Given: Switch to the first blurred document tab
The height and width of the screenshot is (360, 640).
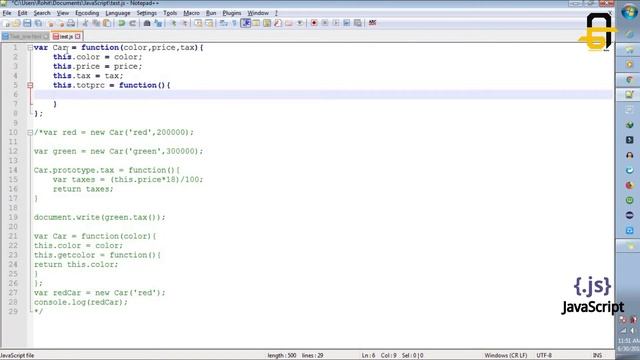Looking at the screenshot, I should [x=25, y=36].
